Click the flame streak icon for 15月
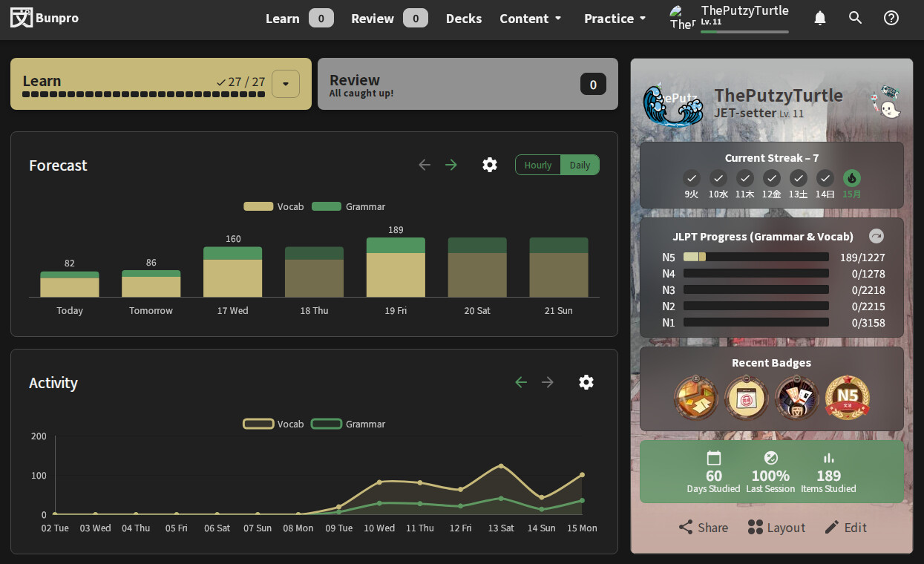The width and height of the screenshot is (924, 564). (x=852, y=178)
